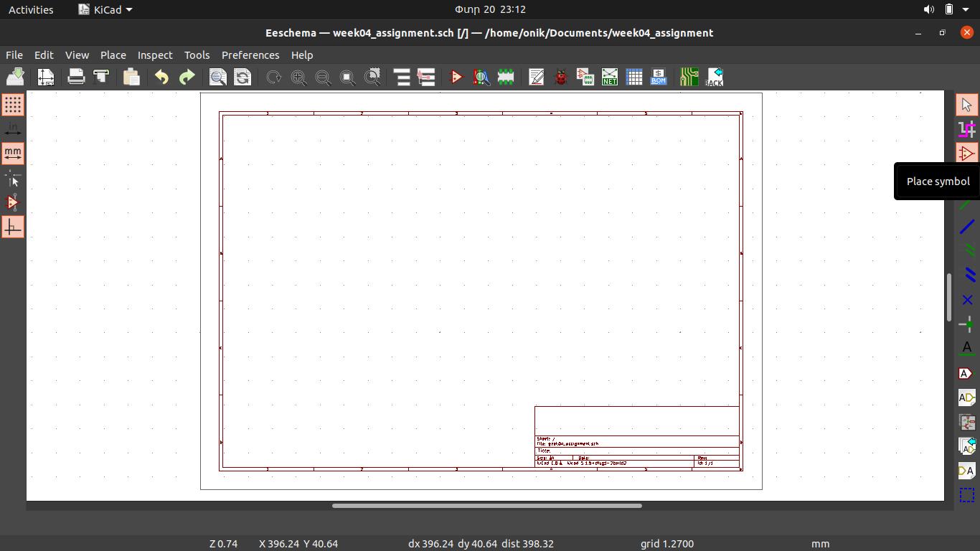Zoom in on the schematic
980x551 pixels.
coord(298,77)
